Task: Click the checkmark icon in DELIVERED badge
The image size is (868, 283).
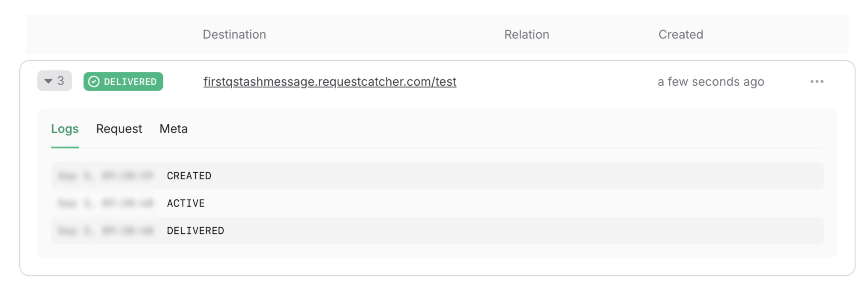Action: coord(94,81)
